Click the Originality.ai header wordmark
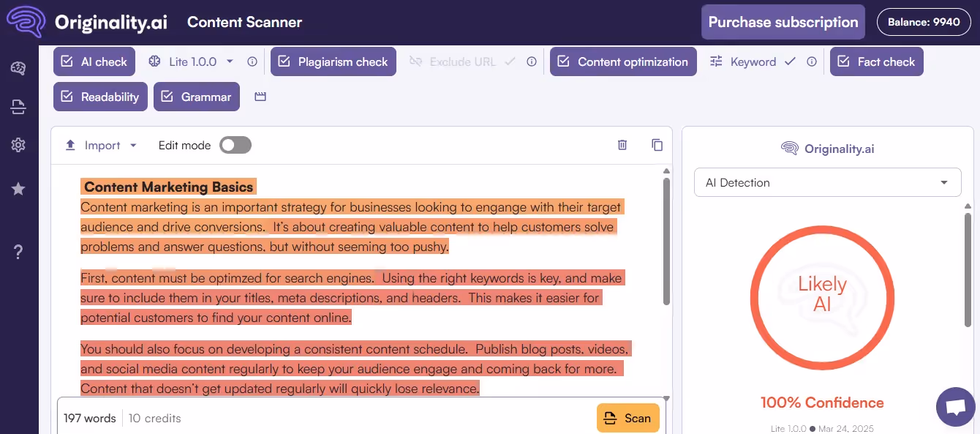Image resolution: width=980 pixels, height=434 pixels. tap(111, 23)
